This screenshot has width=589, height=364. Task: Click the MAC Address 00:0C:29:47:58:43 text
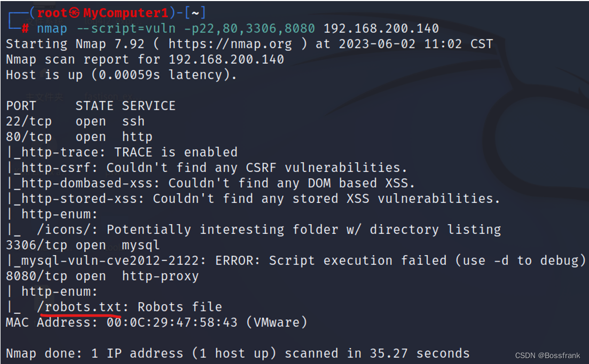[x=156, y=322]
